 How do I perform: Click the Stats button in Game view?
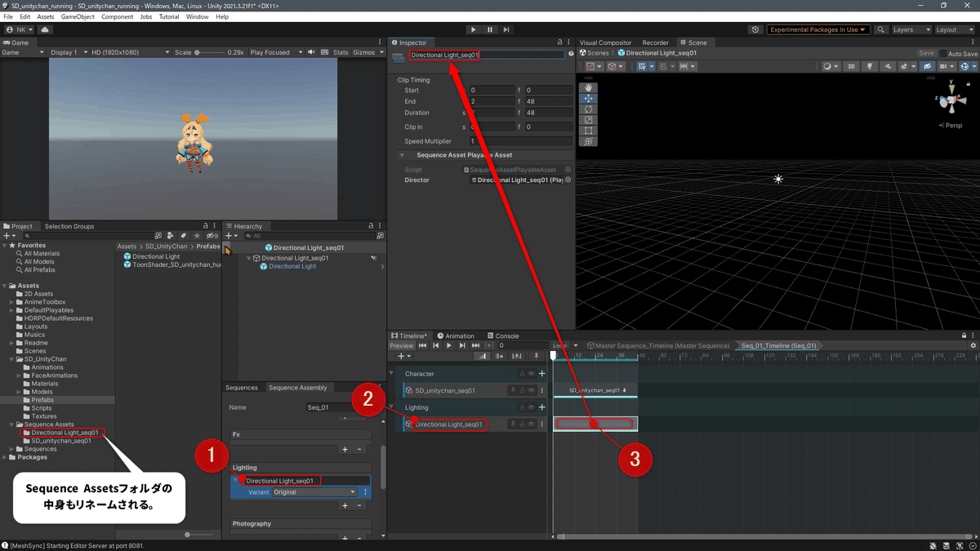coord(341,52)
